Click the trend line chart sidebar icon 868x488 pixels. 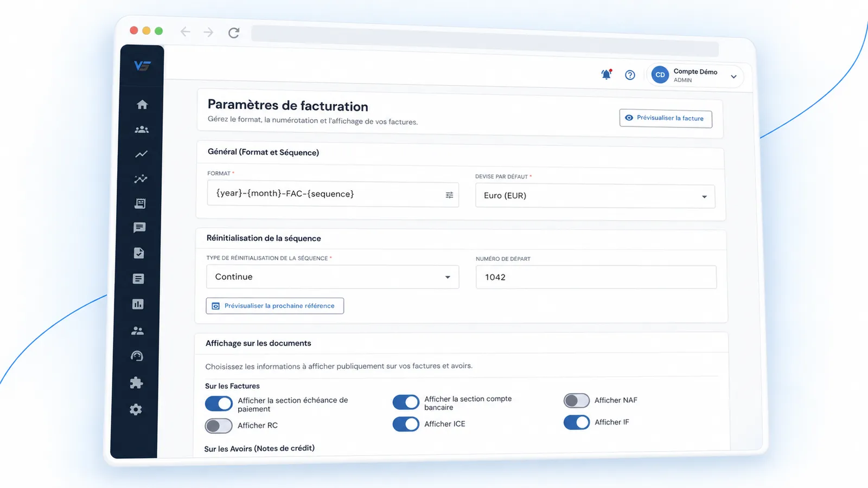point(141,154)
